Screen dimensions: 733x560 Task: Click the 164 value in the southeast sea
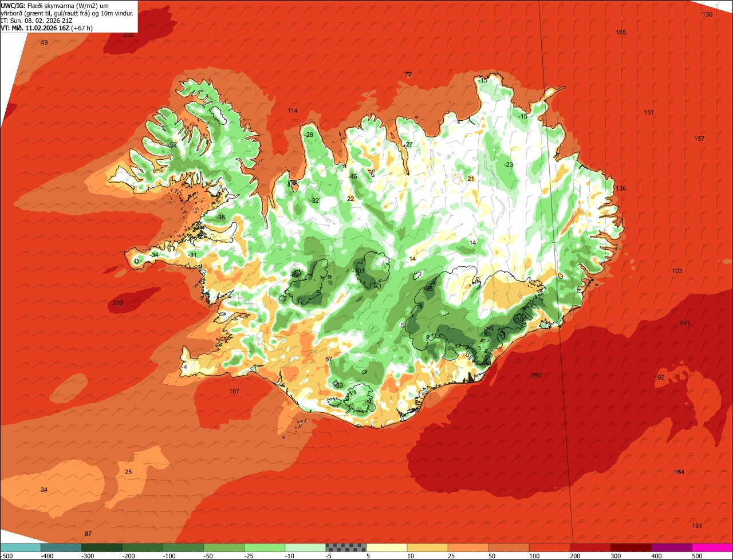click(x=679, y=472)
